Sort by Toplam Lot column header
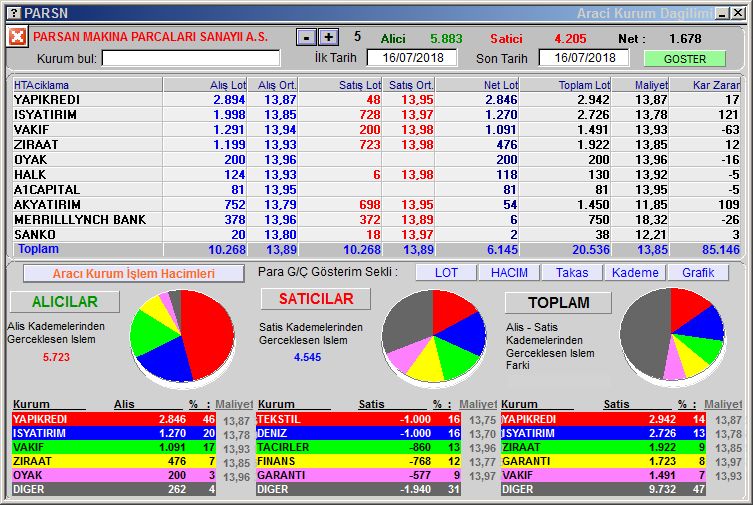This screenshot has width=753, height=505. click(x=565, y=85)
